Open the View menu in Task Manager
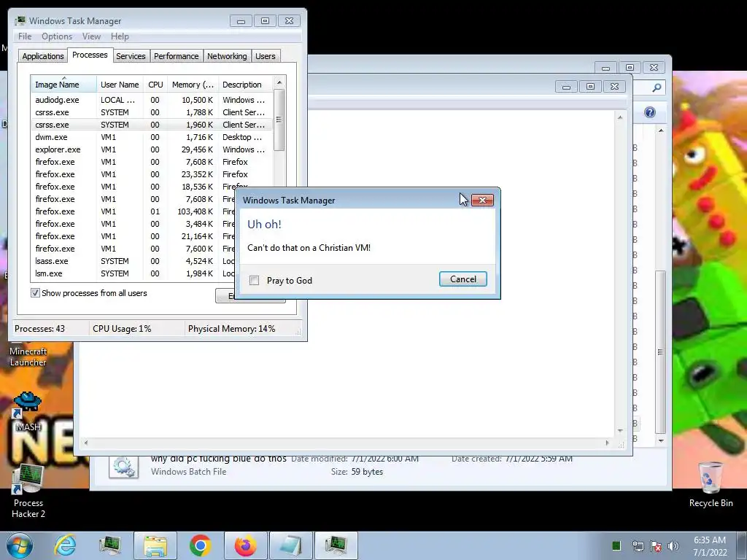 (91, 36)
